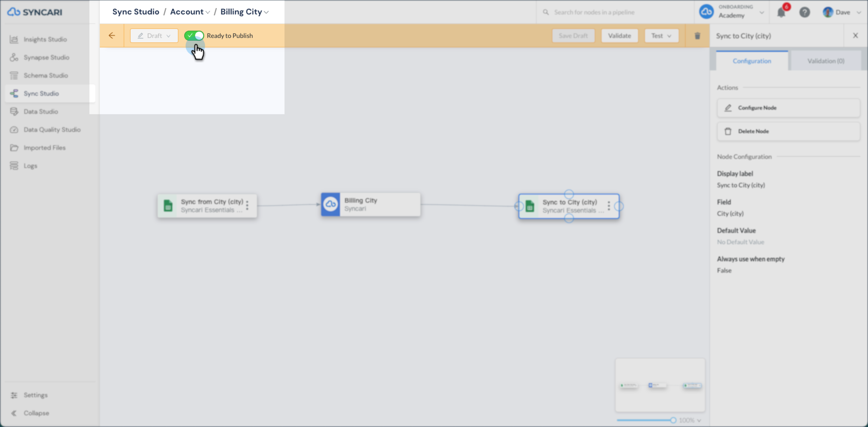Open Dave user menu chevron
Screen dimensions: 868x427
[859, 12]
